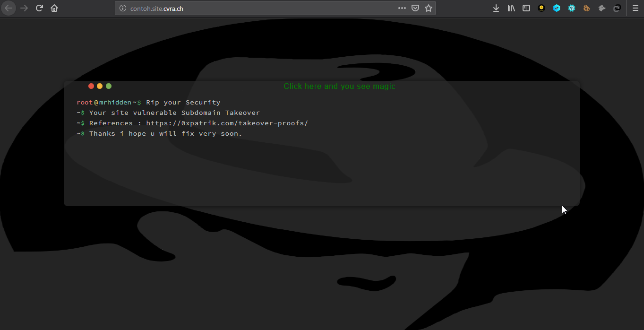Open the site info panel for contoh.site.cvra.ch

(122, 8)
